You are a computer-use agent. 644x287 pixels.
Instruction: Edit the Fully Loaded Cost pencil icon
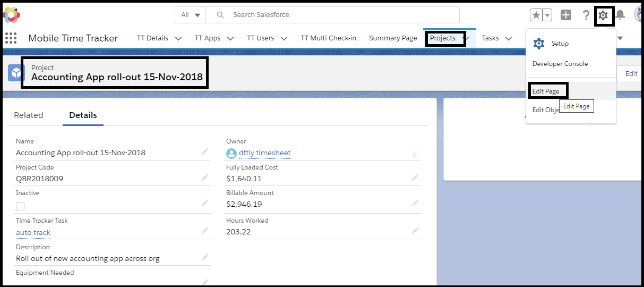tap(415, 178)
